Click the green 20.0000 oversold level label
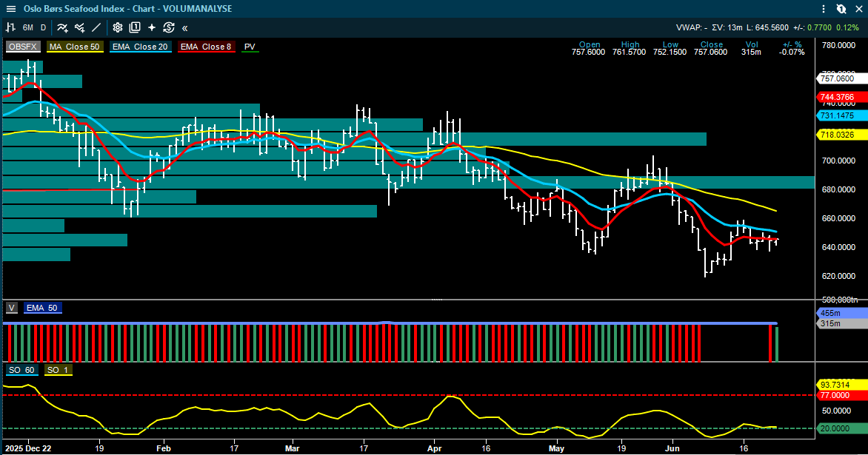 (x=841, y=428)
